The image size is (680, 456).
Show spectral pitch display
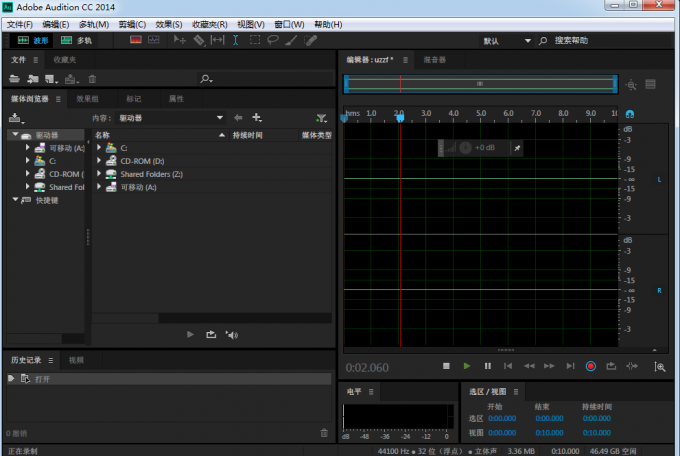coord(154,40)
